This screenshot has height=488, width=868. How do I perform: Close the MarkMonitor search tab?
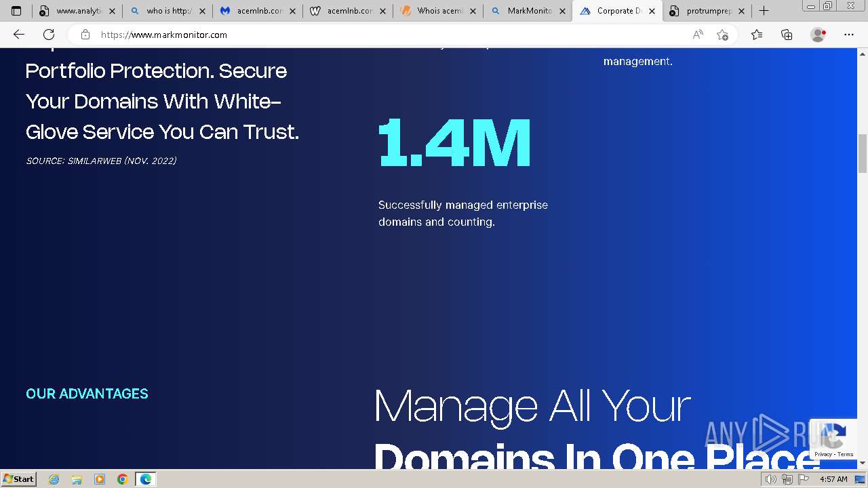point(562,11)
